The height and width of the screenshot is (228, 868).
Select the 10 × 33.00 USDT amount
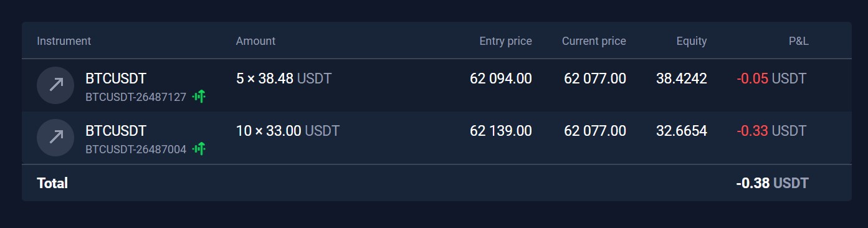tap(288, 131)
